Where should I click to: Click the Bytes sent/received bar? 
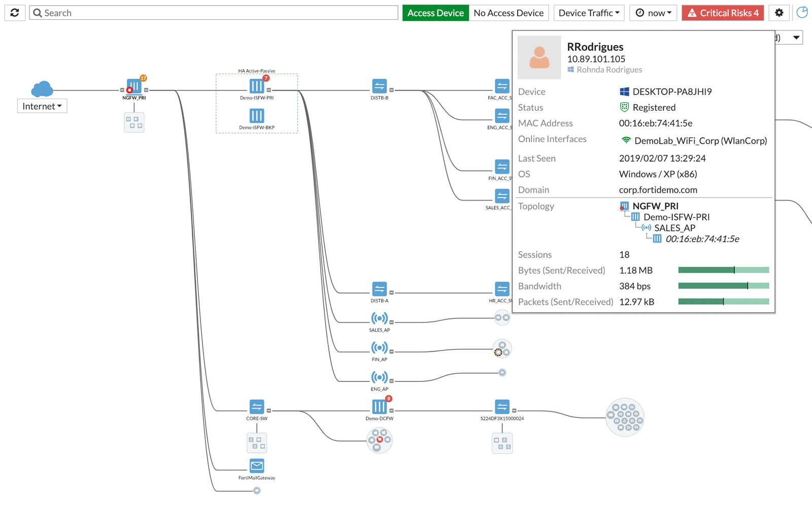tap(724, 270)
